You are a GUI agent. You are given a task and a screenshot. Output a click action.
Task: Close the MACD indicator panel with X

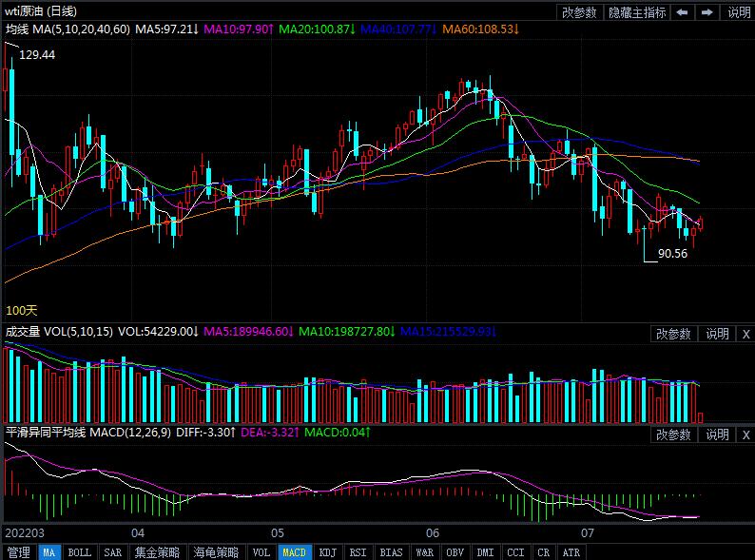(x=745, y=434)
